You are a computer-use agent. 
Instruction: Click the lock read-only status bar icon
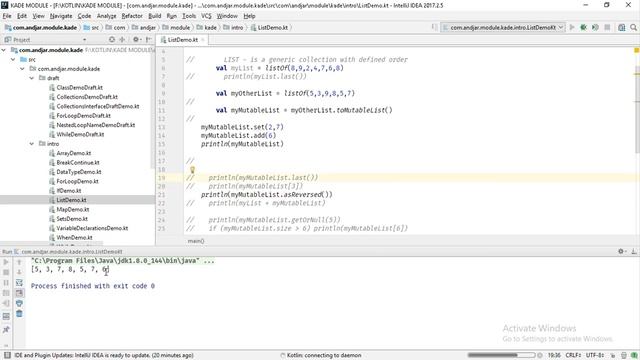[614, 355]
